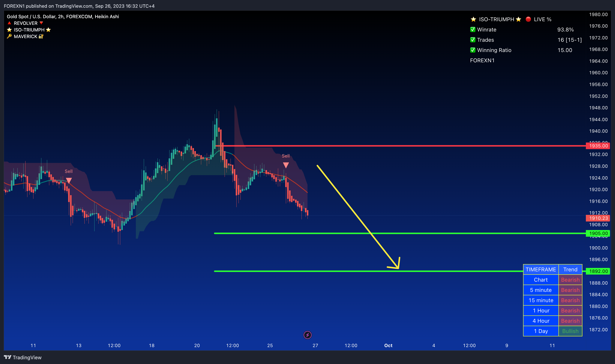Image resolution: width=615 pixels, height=364 pixels.
Task: Click the Bullish trend cell for 1 Day
Action: [570, 331]
